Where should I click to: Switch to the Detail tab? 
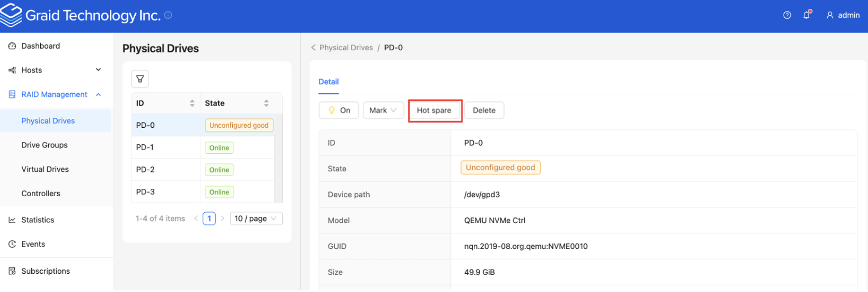click(328, 81)
